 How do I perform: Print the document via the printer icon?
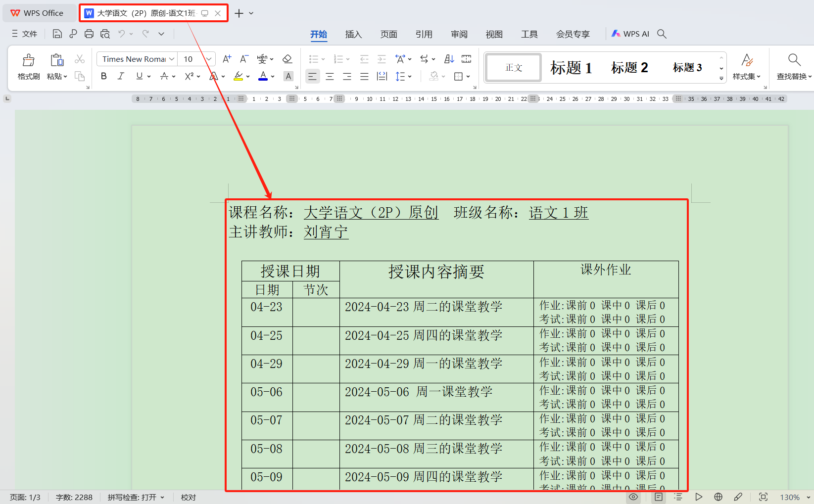[89, 34]
